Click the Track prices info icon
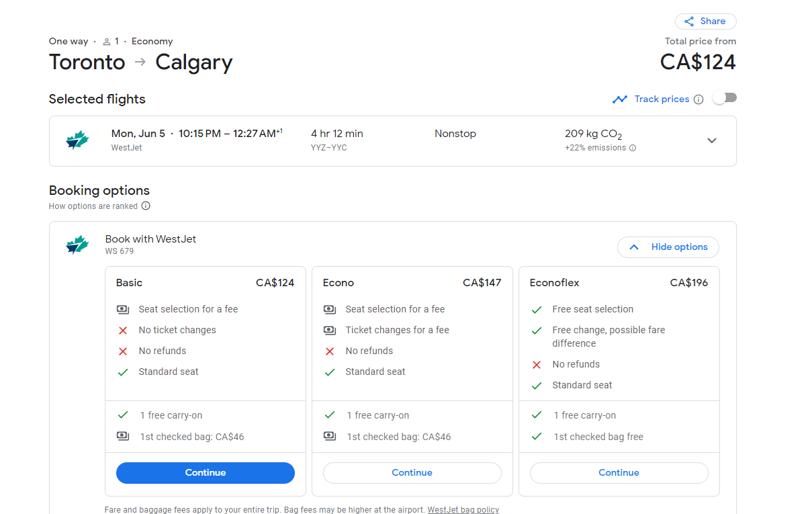Viewport: 812px width, 514px height. [x=698, y=99]
